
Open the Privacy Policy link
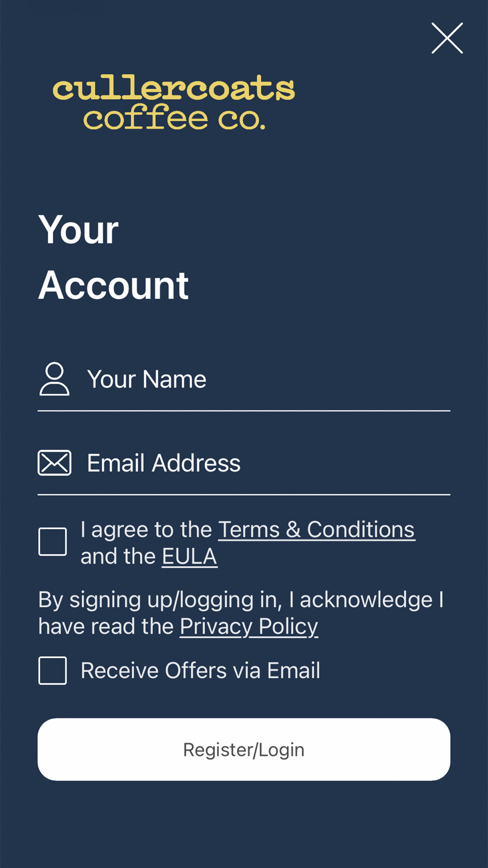point(249,626)
